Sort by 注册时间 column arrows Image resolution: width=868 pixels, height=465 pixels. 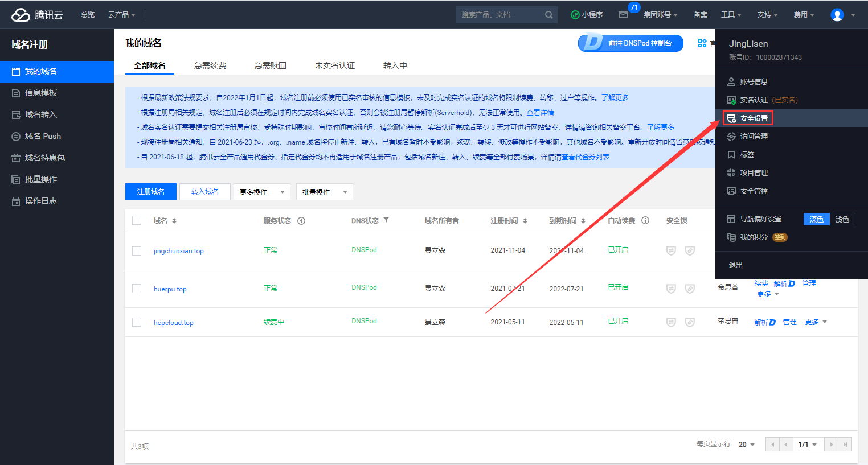click(x=525, y=221)
